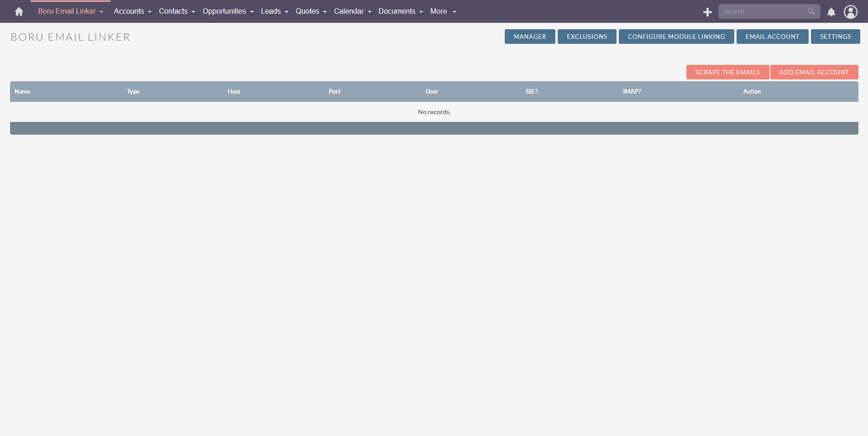Expand the Quotes menu
The height and width of the screenshot is (436, 868).
point(311,11)
